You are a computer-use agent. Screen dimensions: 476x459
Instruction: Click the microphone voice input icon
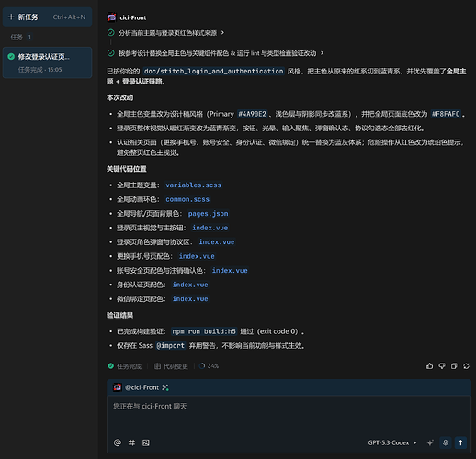[x=446, y=442]
